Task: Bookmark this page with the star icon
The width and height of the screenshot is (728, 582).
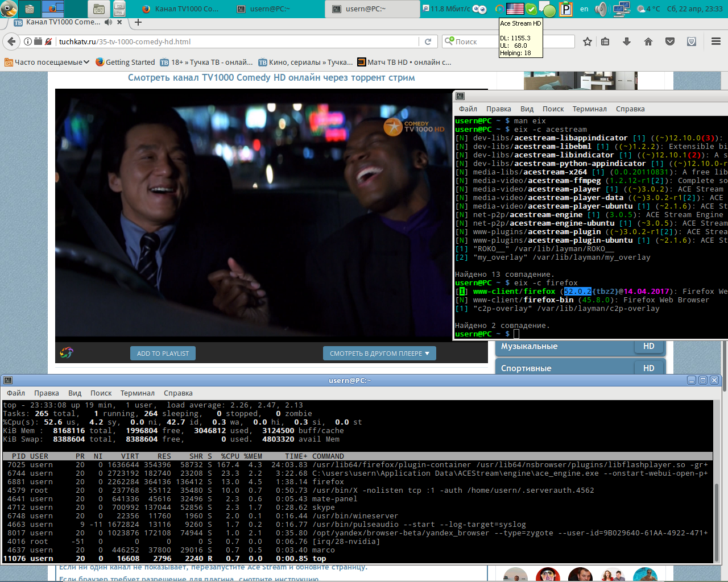Action: (x=588, y=41)
